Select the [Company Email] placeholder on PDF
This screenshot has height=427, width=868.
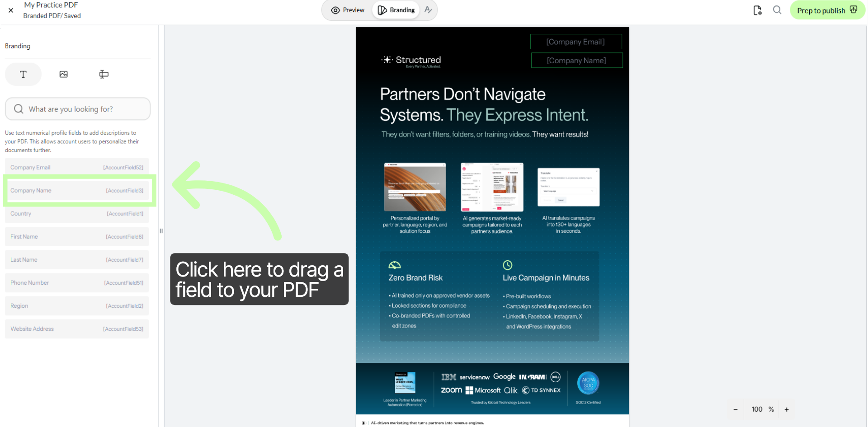coord(576,42)
